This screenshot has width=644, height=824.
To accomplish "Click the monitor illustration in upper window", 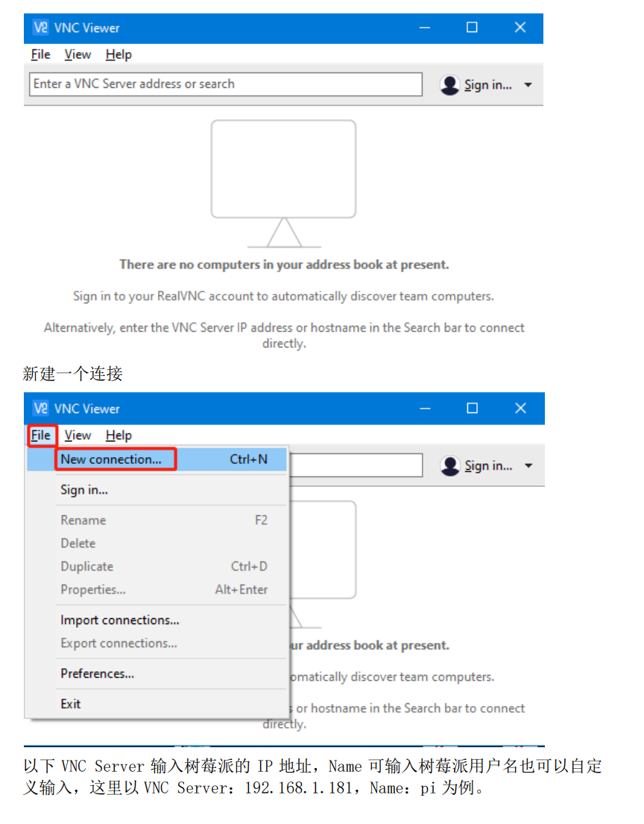I will [x=284, y=183].
